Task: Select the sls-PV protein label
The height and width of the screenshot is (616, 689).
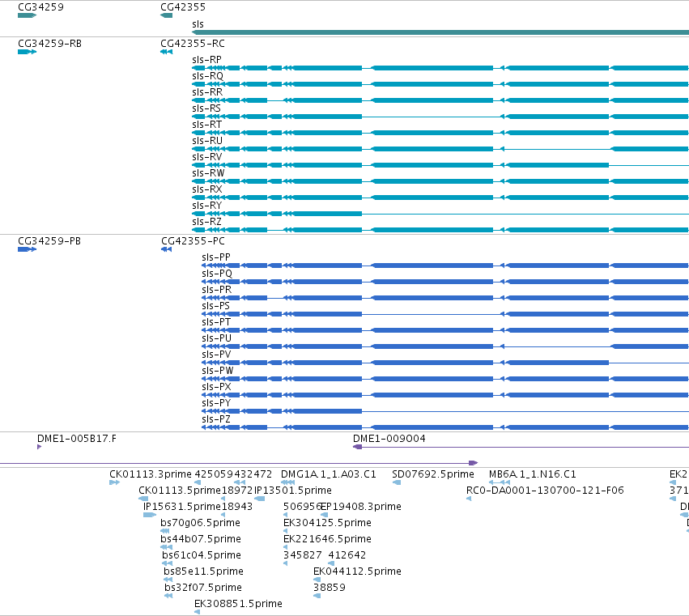Action: (216, 355)
